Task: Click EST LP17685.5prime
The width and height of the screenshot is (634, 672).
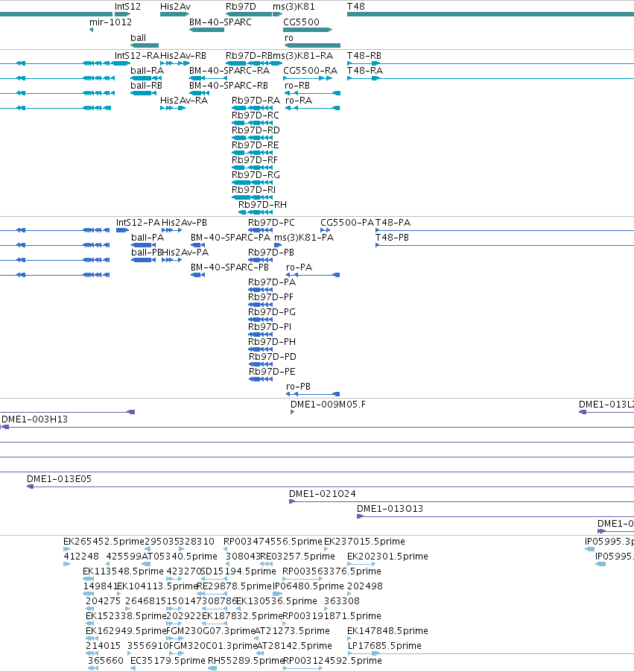Action: pos(384,645)
